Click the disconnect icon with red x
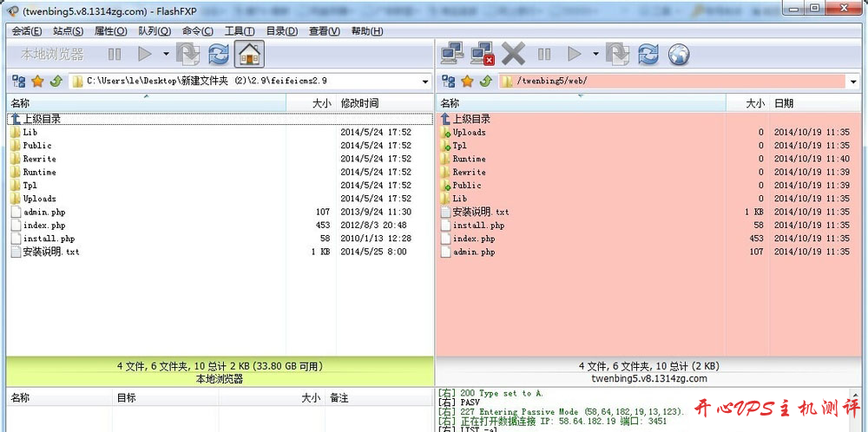This screenshot has width=868, height=432. click(482, 54)
